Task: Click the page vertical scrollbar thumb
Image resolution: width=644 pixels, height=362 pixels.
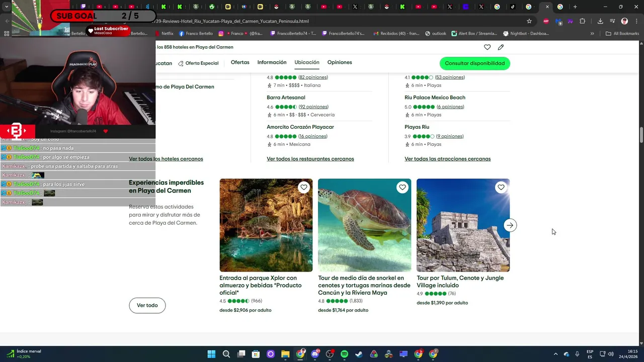Action: (641, 135)
